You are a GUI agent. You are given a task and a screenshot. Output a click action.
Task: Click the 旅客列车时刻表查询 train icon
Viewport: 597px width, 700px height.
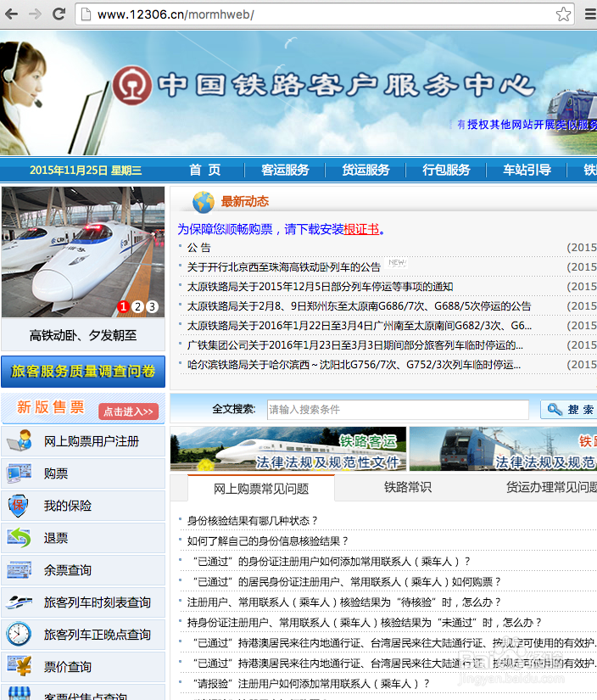coord(20,602)
